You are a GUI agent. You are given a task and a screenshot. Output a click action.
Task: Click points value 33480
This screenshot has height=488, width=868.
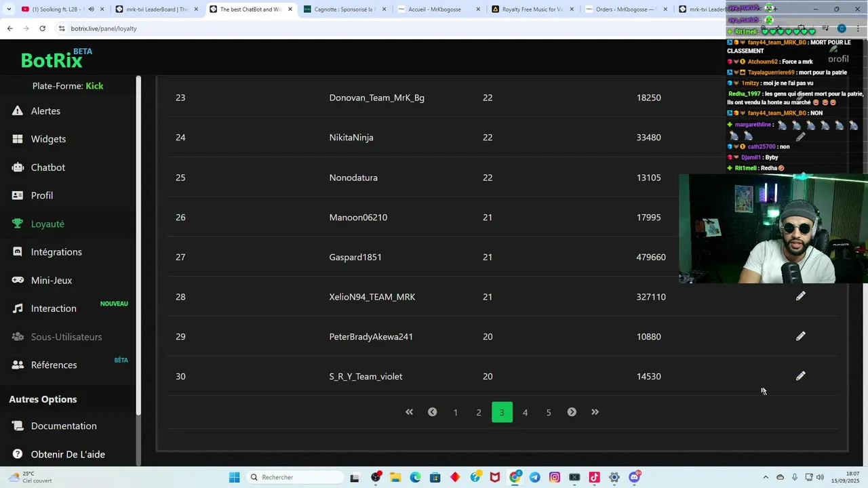[648, 138]
